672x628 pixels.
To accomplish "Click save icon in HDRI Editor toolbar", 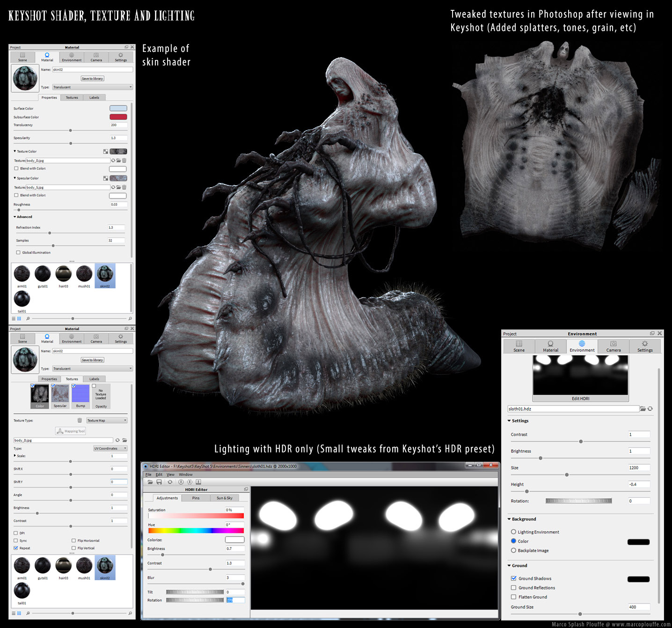I will point(159,482).
